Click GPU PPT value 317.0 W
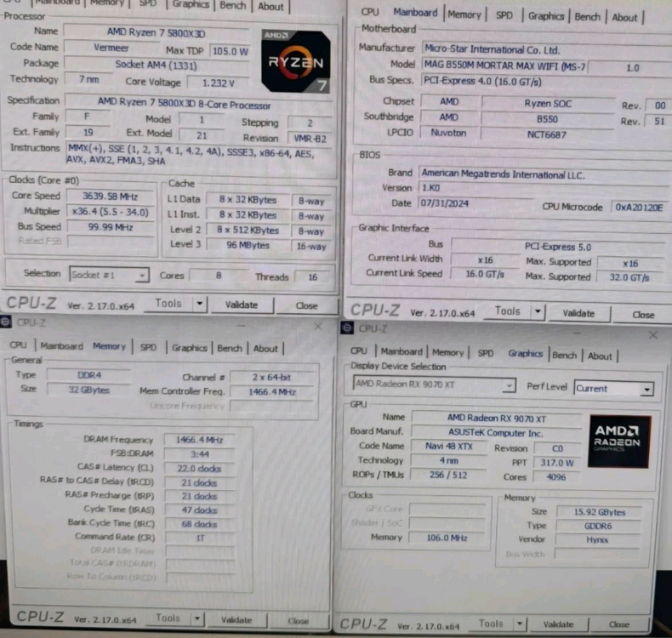The height and width of the screenshot is (638, 672). pos(556,463)
